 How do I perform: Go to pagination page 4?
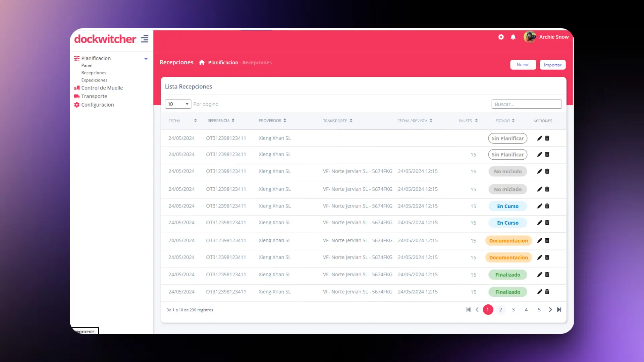526,310
